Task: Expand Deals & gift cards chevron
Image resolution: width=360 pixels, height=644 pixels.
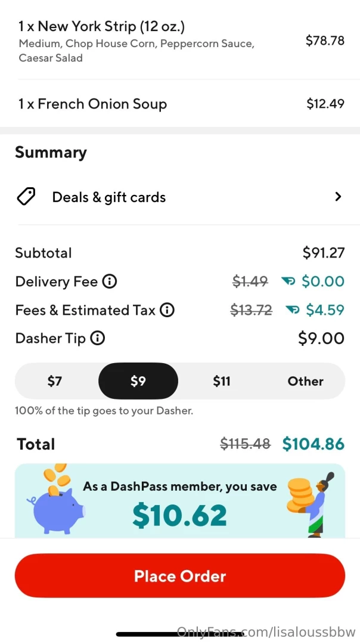Action: [338, 197]
